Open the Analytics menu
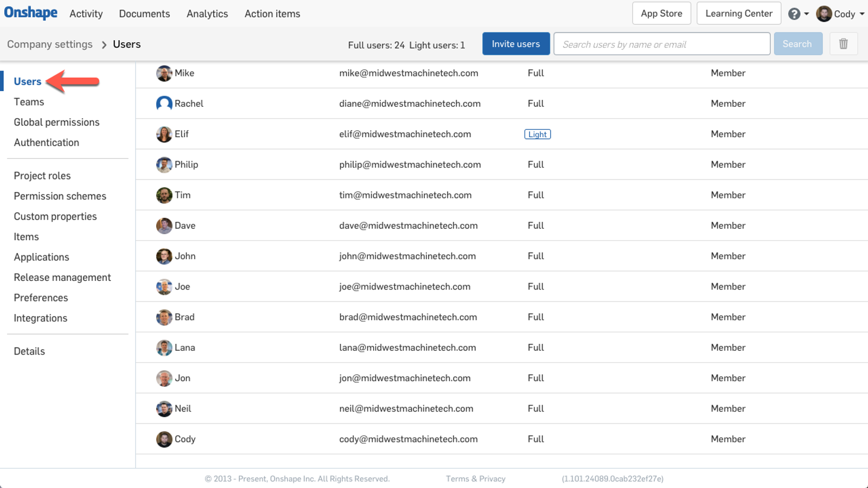Image resolution: width=868 pixels, height=488 pixels. tap(207, 14)
